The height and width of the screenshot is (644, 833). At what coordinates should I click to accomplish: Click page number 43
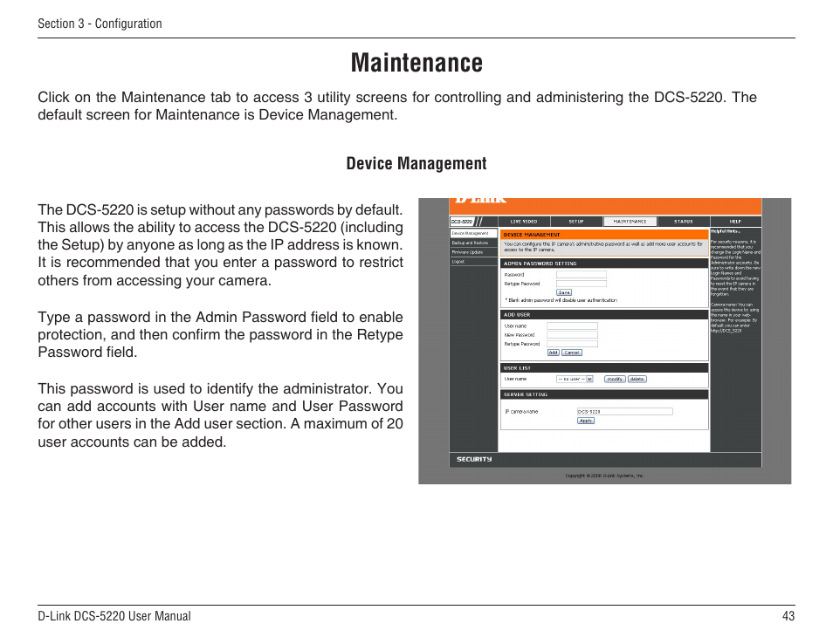788,616
